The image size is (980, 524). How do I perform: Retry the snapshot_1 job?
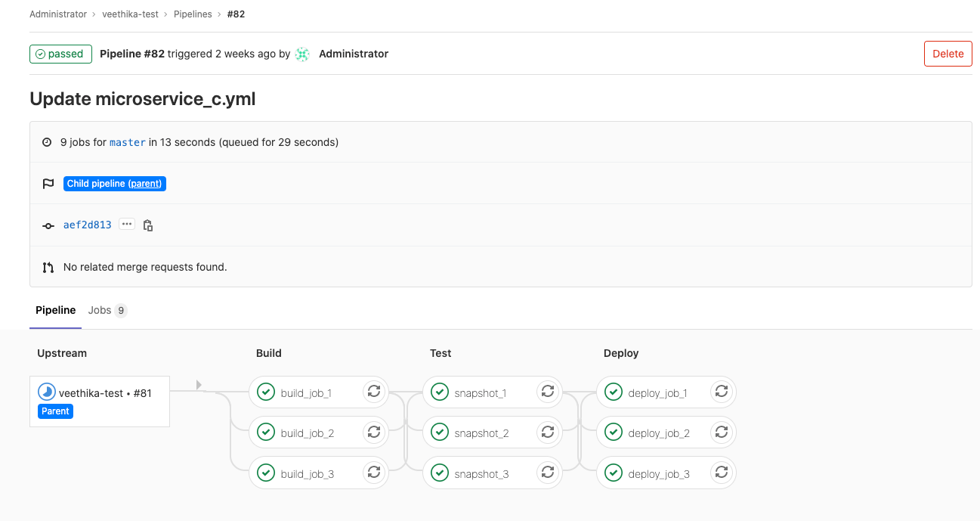coord(547,392)
